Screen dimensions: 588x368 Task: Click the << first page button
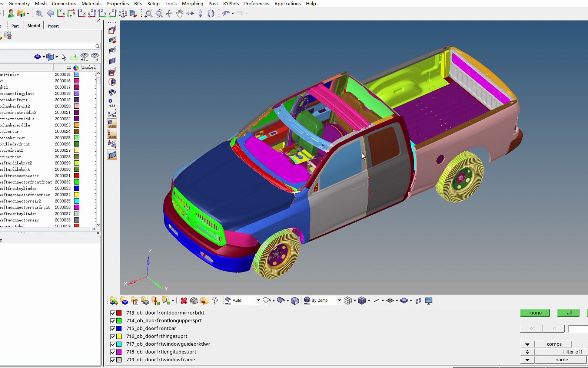(x=531, y=328)
